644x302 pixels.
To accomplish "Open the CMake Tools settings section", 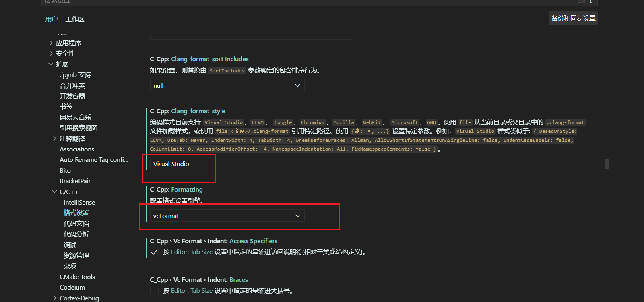I will coord(77,277).
